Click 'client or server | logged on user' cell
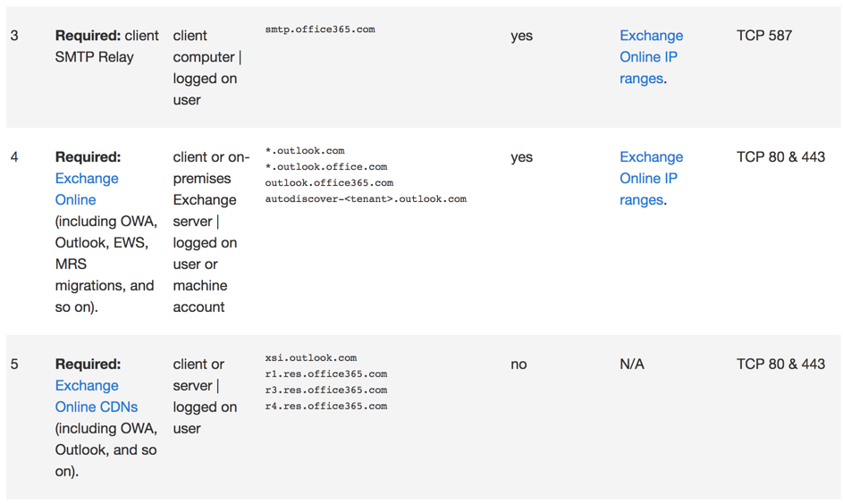The height and width of the screenshot is (504, 843). click(x=205, y=397)
